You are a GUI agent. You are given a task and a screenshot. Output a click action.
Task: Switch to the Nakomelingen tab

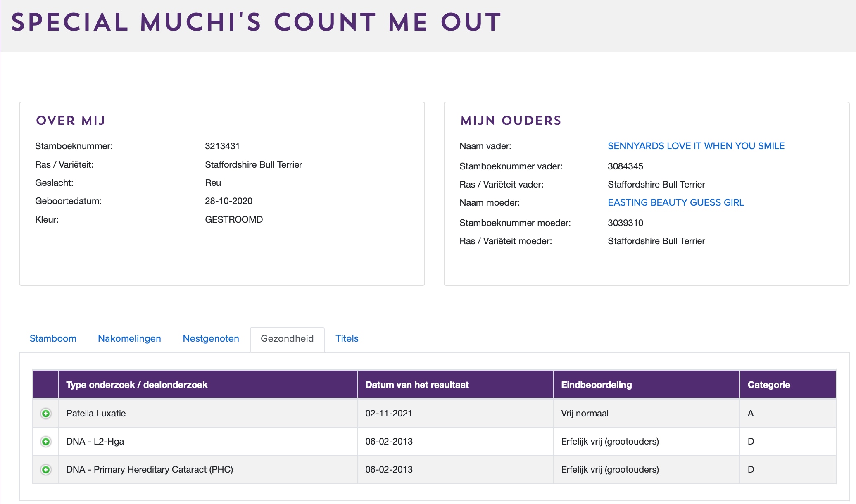[129, 338]
